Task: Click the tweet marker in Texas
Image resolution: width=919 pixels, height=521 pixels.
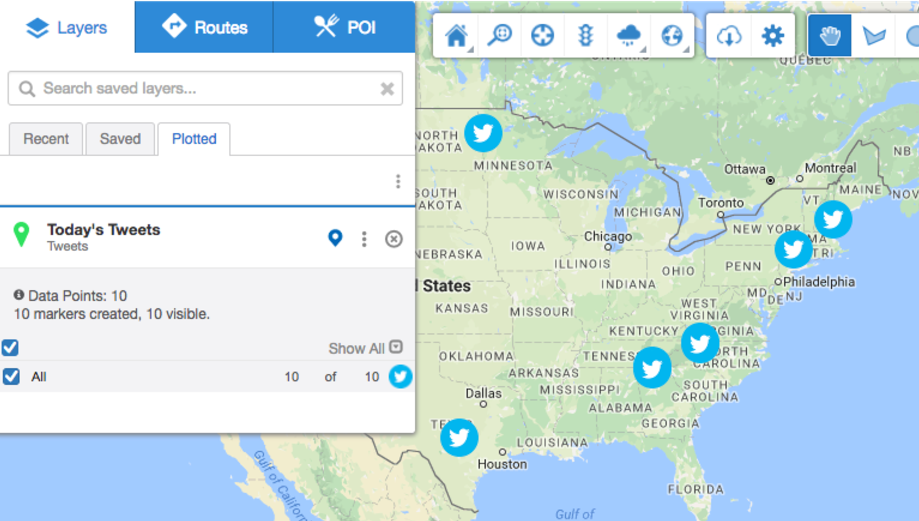Action: pyautogui.click(x=459, y=437)
